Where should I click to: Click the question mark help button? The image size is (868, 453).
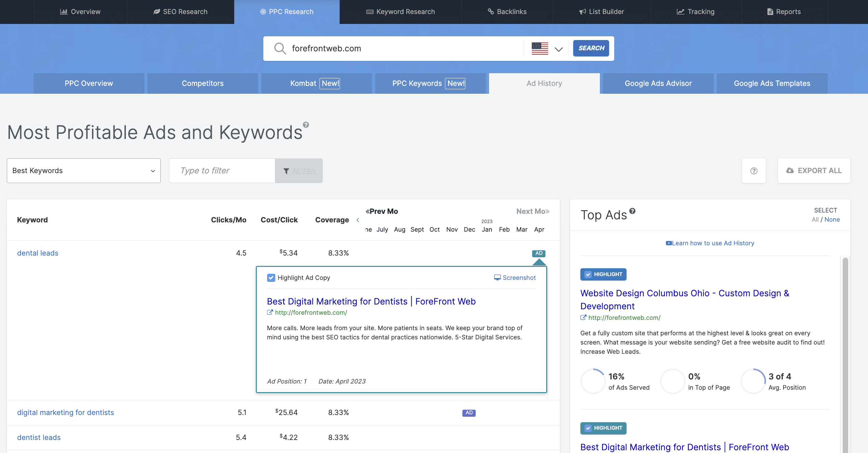(x=754, y=171)
